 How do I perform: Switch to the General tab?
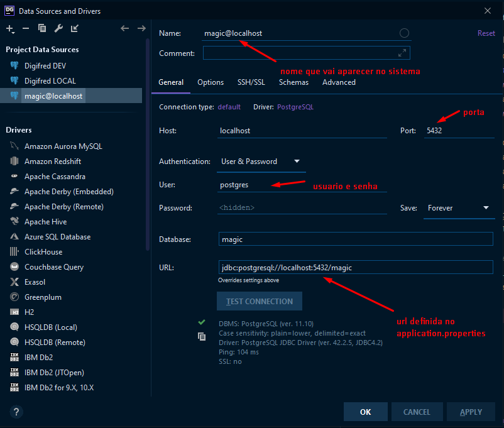coord(171,82)
